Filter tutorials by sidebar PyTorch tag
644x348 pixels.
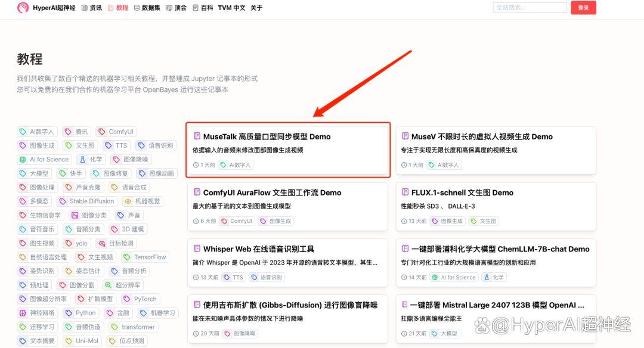(141, 299)
